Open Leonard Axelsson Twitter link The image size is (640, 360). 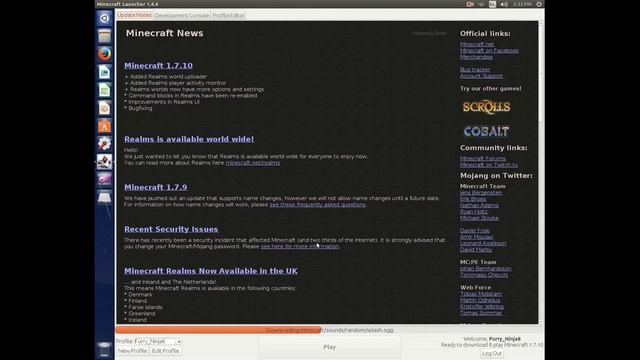[483, 243]
